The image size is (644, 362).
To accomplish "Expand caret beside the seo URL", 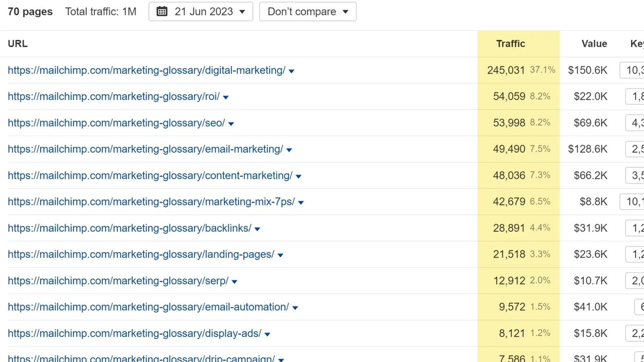I will [x=231, y=124].
